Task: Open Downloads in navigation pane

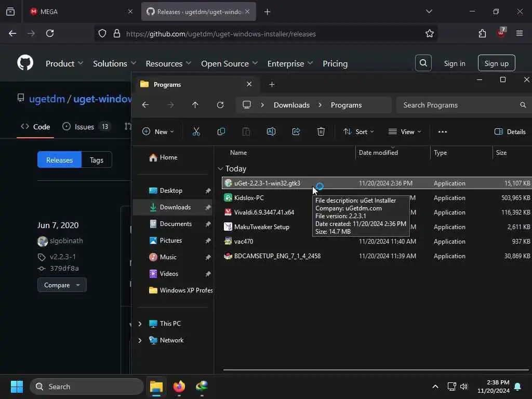Action: pos(172,207)
